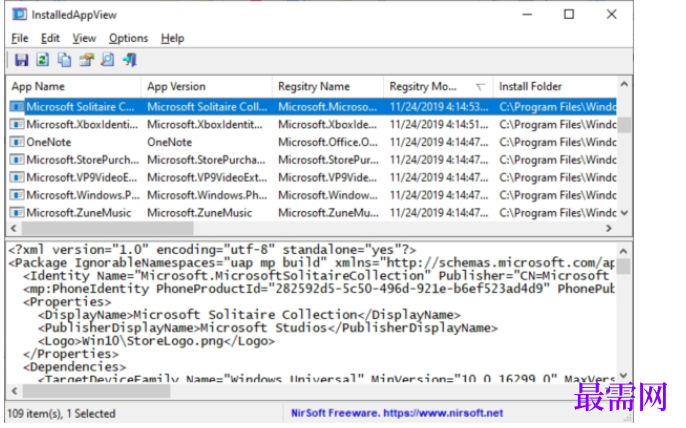686x428 pixels.
Task: Open the View menu
Action: tap(84, 39)
